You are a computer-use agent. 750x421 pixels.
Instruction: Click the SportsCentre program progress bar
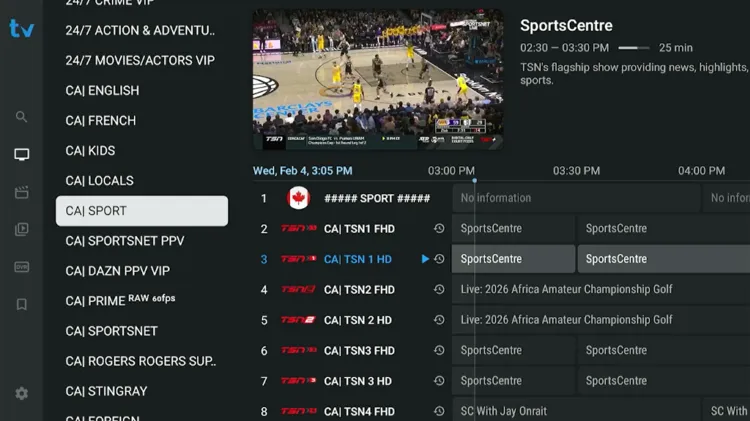coord(634,48)
